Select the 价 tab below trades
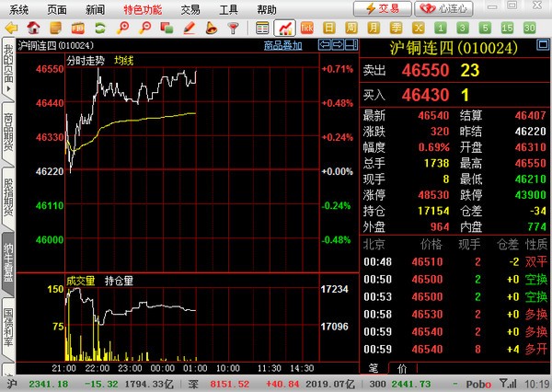The image size is (552, 392). coord(402,369)
